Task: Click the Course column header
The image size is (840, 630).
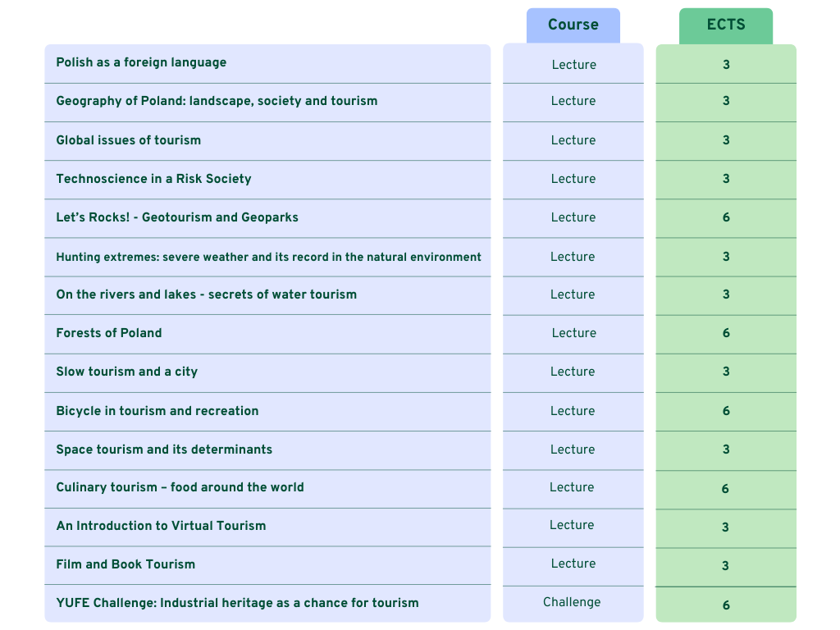Action: pos(573,25)
